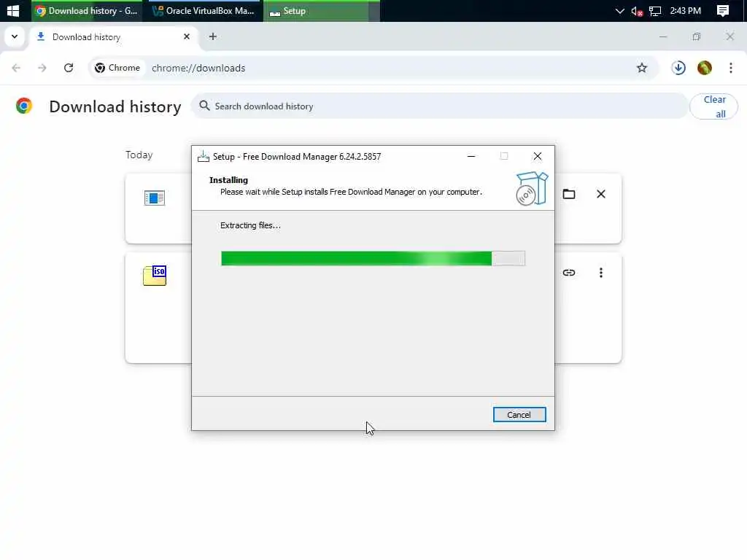This screenshot has height=560, width=747.
Task: Click the "Today" label
Action: pos(139,155)
